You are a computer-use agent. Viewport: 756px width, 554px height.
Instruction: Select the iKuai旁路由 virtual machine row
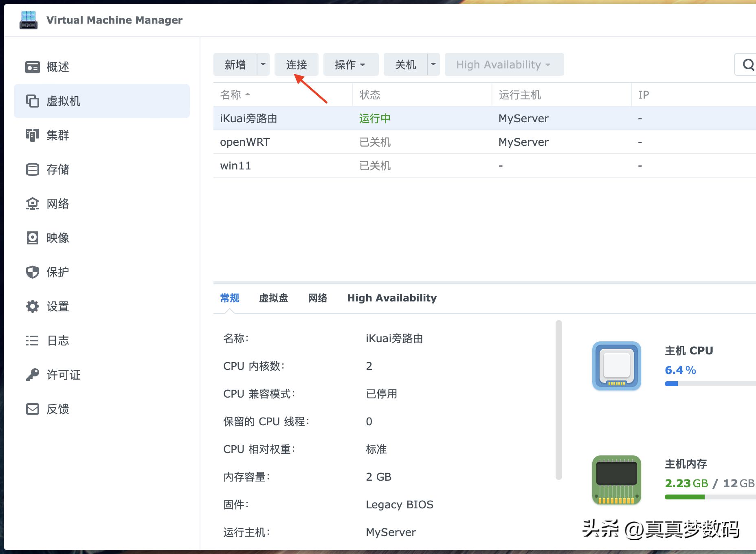tap(485, 119)
